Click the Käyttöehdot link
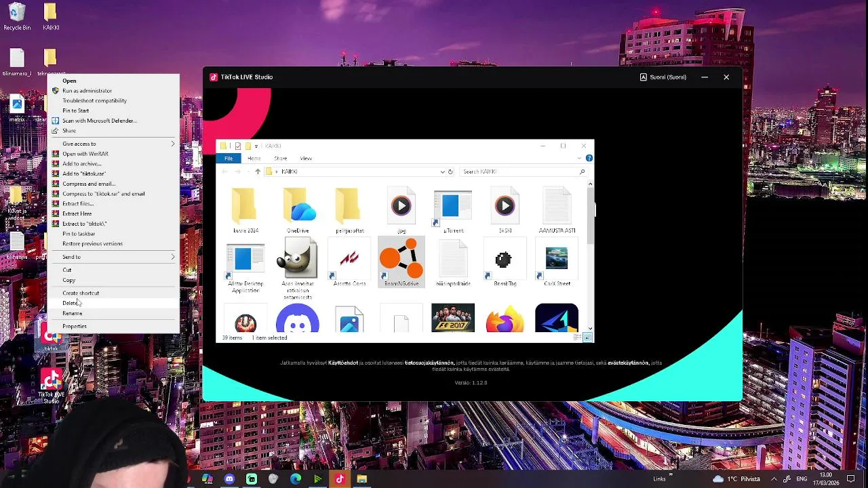Viewport: 868px width, 488px height. pos(343,363)
